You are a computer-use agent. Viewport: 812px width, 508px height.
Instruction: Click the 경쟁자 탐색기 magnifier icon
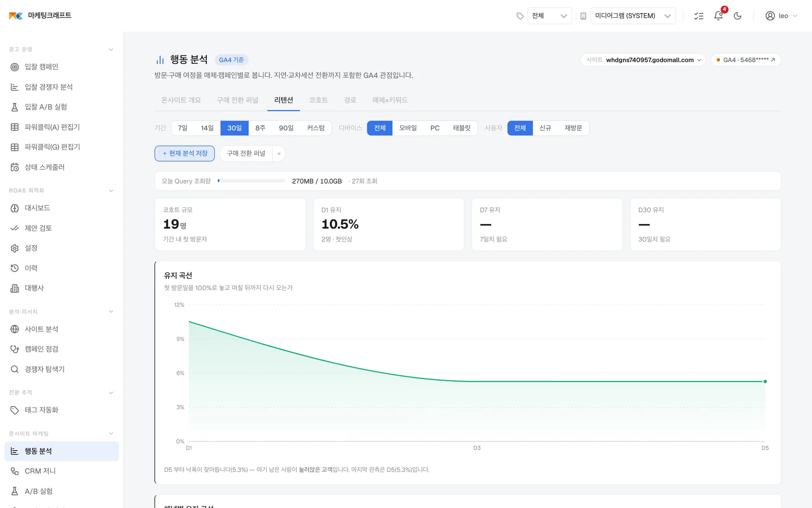pyautogui.click(x=14, y=369)
